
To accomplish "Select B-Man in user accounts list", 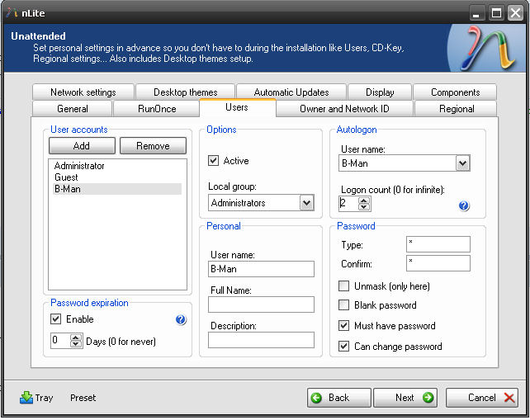I will coord(117,189).
